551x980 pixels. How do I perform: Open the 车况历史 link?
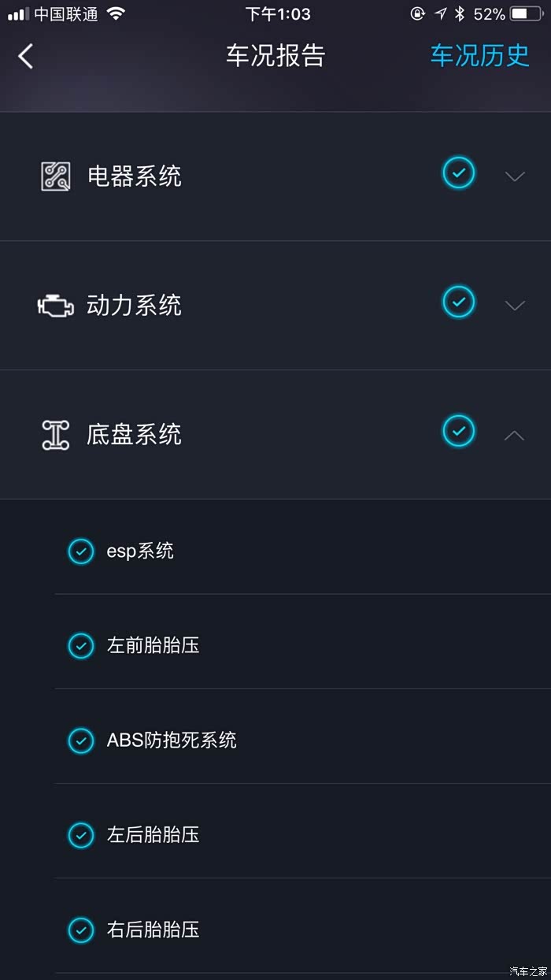[x=479, y=56]
